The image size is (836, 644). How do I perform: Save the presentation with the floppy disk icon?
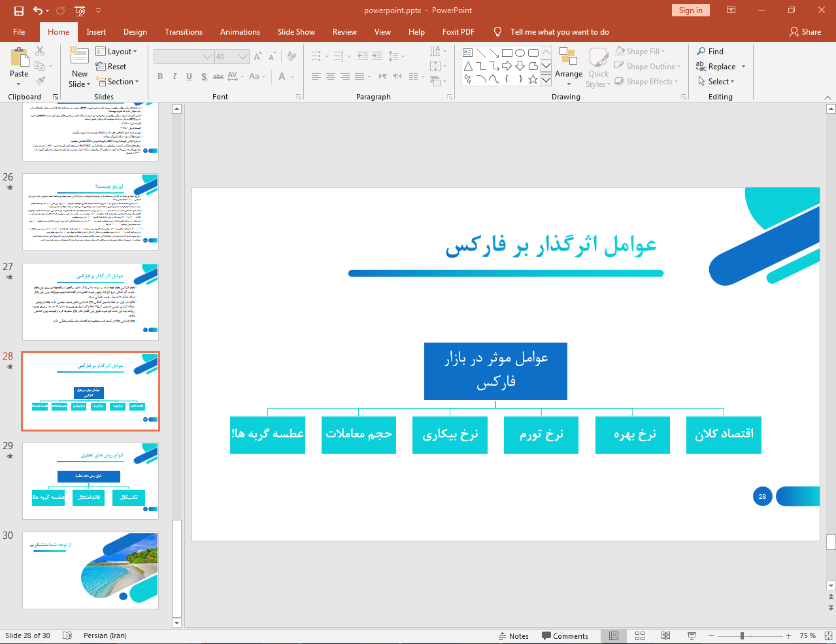coord(18,10)
